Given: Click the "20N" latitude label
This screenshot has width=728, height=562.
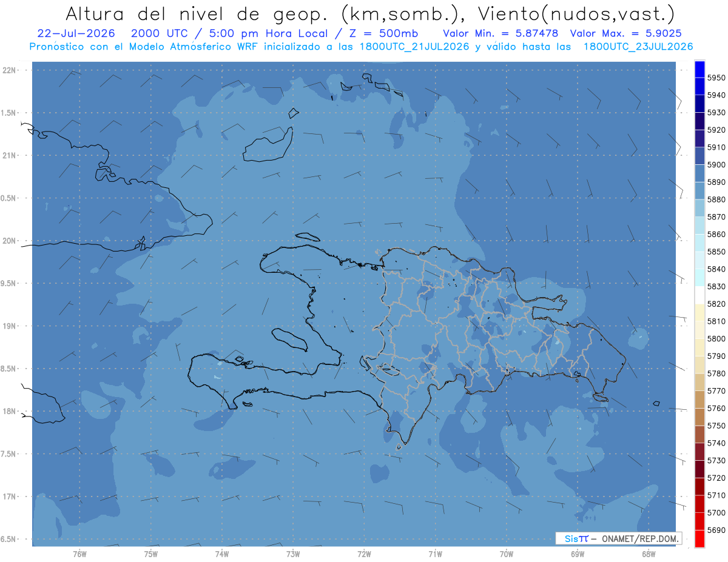Looking at the screenshot, I should tap(9, 241).
